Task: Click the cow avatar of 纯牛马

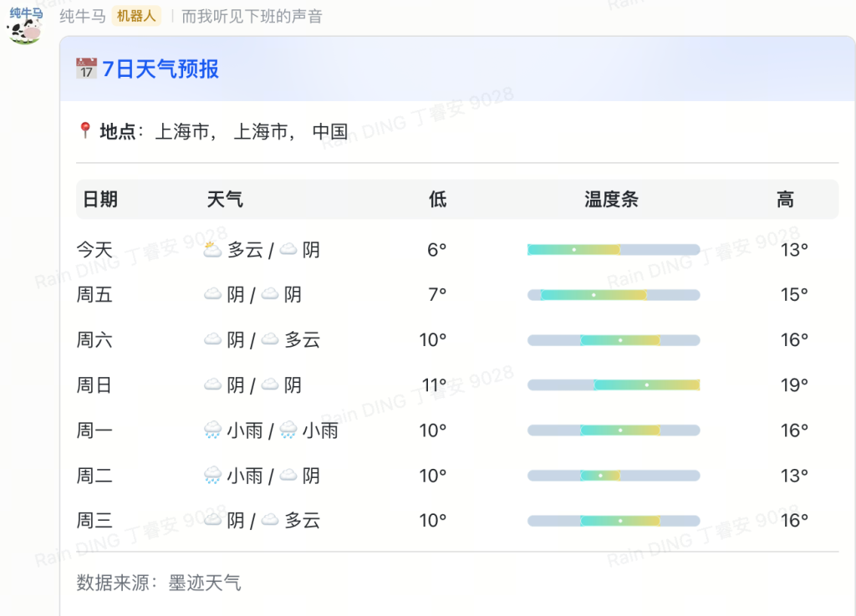Action: coord(24,27)
